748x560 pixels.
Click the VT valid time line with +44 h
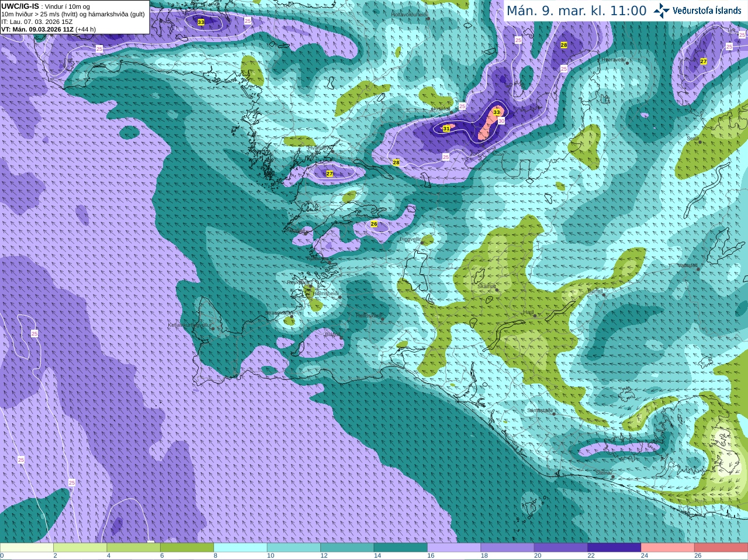[x=49, y=29]
